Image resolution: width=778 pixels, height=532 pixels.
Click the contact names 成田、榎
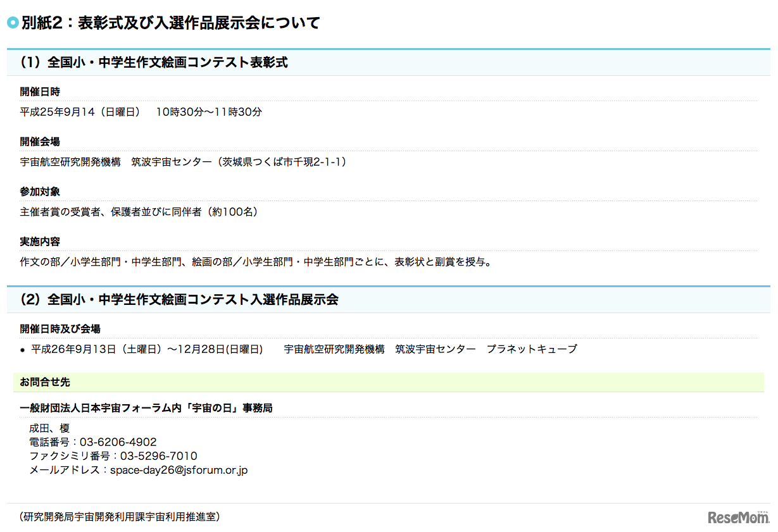coord(49,428)
